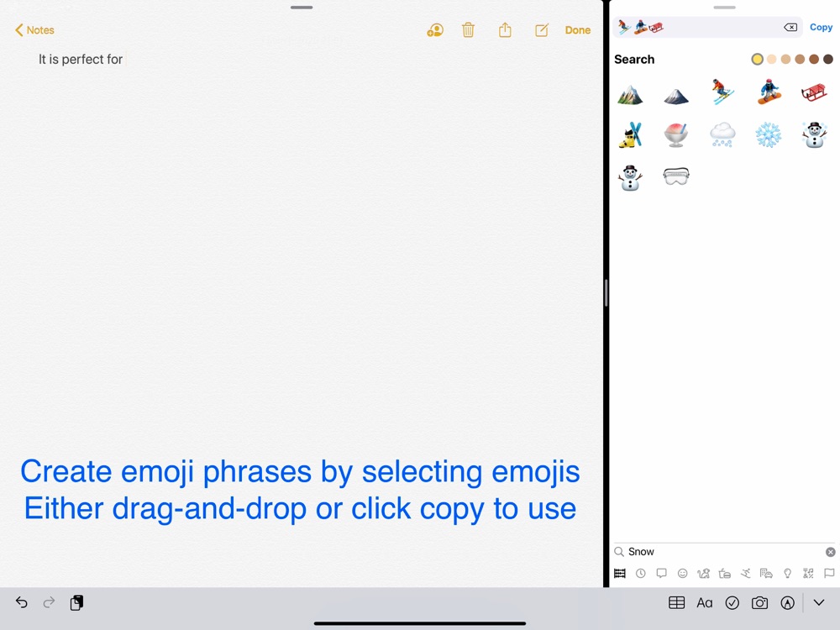Copy the selected emoji phrase
840x630 pixels.
tap(821, 27)
